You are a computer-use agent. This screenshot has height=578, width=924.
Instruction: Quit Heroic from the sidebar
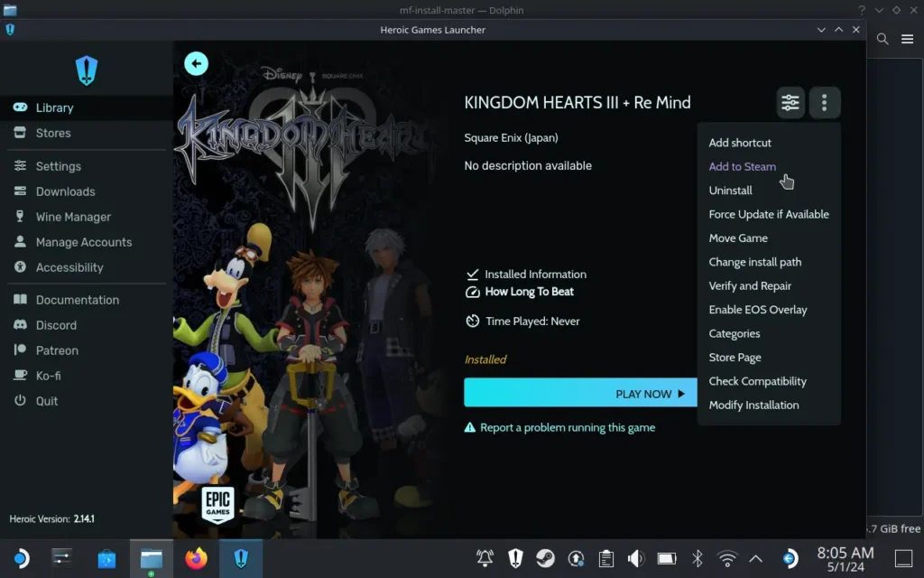pos(86,401)
